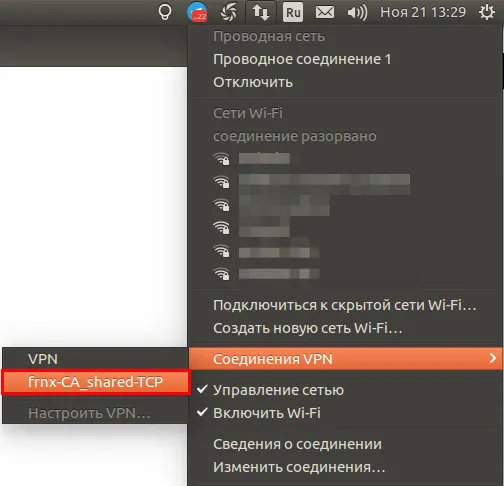This screenshot has width=504, height=486.
Task: Click the соединение разорвано status text
Action: point(295,136)
